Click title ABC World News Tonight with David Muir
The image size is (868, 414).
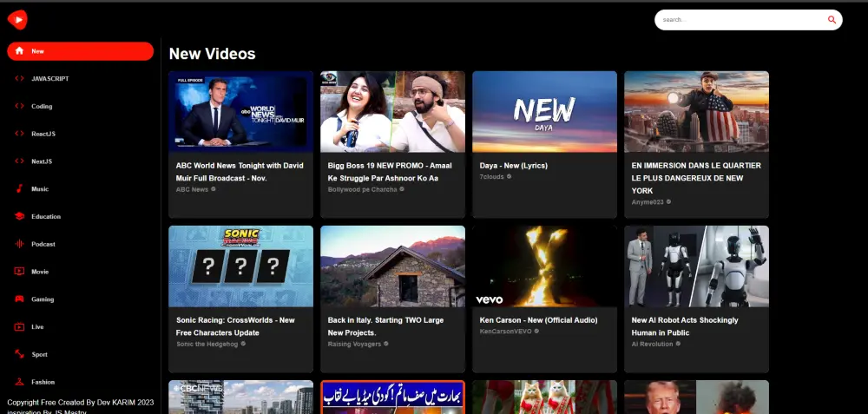point(240,172)
